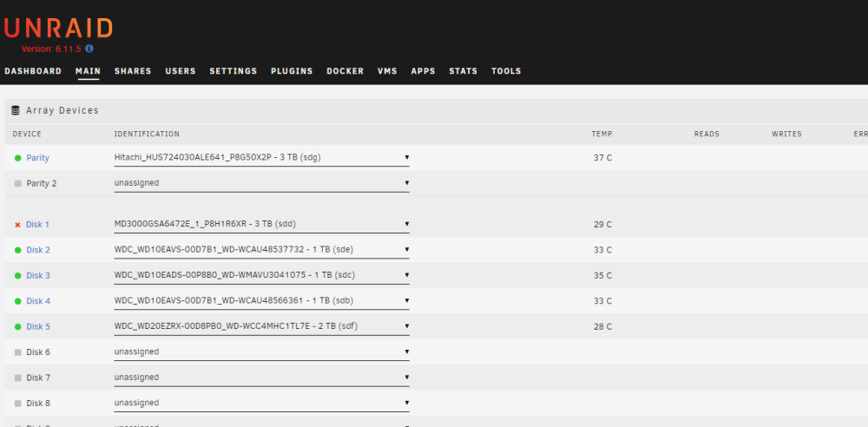Open the Parity device link
Screen dimensions: 868x427
[x=37, y=158]
